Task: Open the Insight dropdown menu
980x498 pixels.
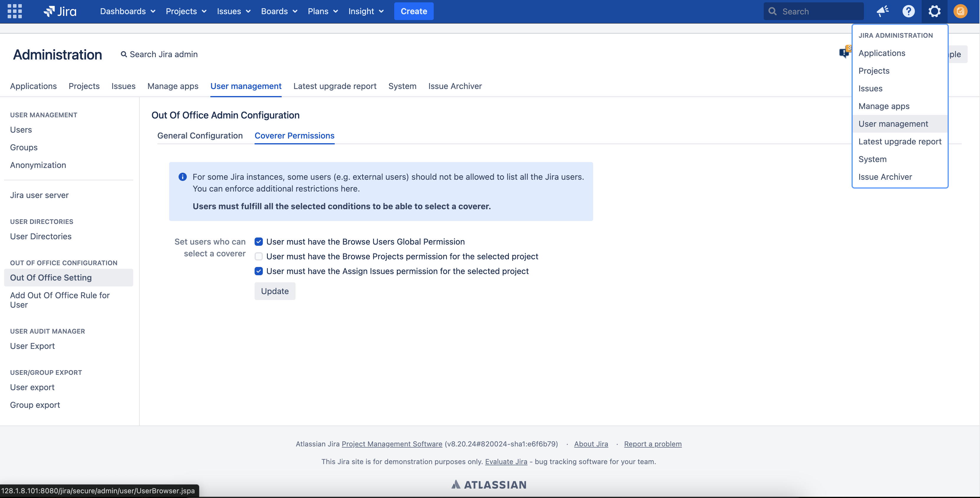Action: point(366,11)
